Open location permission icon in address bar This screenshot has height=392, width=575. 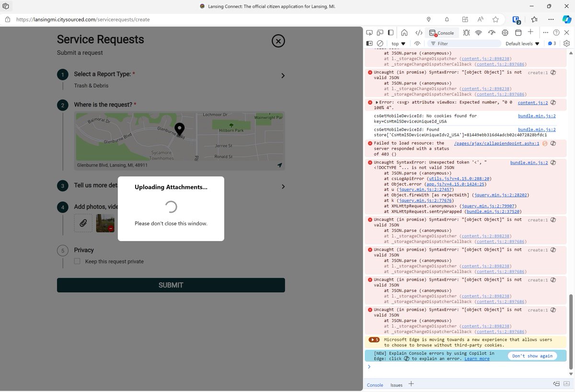coord(429,20)
